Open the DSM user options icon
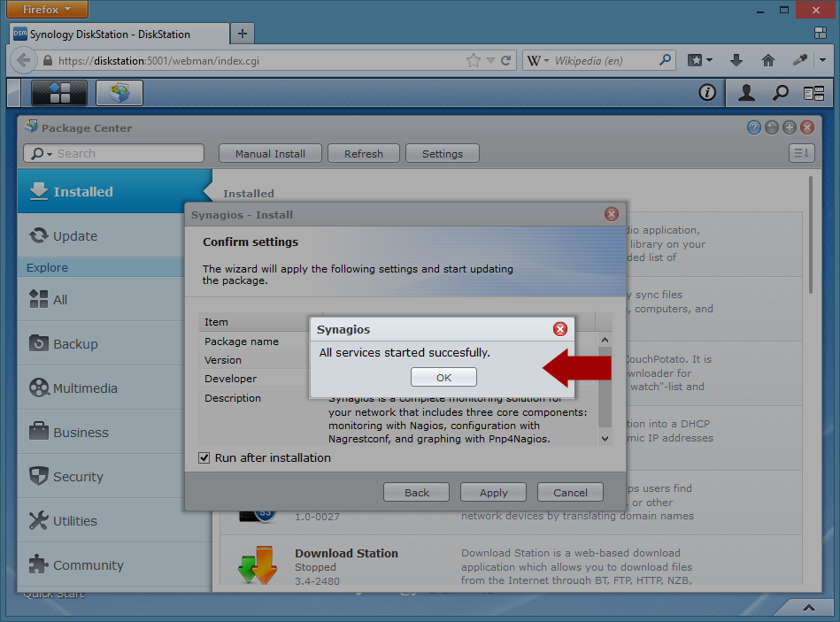The image size is (840, 622). click(746, 93)
